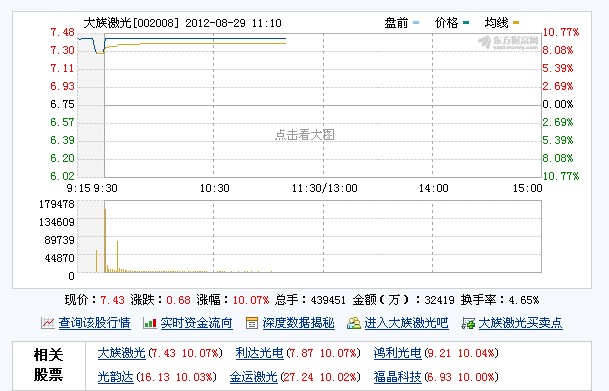
Task: Select related stock 金运激光
Action: [x=253, y=377]
